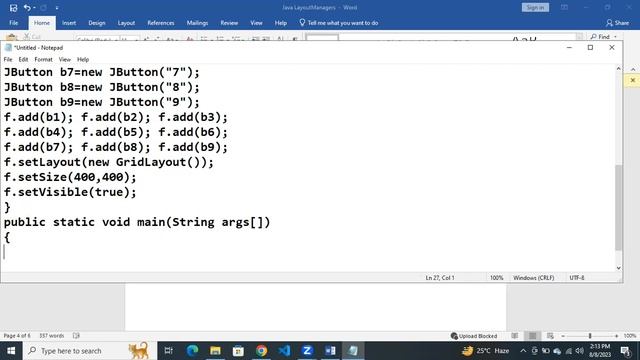Click the 337 words count in Word status bar
Viewport: 640px width, 360px height.
pos(51,336)
